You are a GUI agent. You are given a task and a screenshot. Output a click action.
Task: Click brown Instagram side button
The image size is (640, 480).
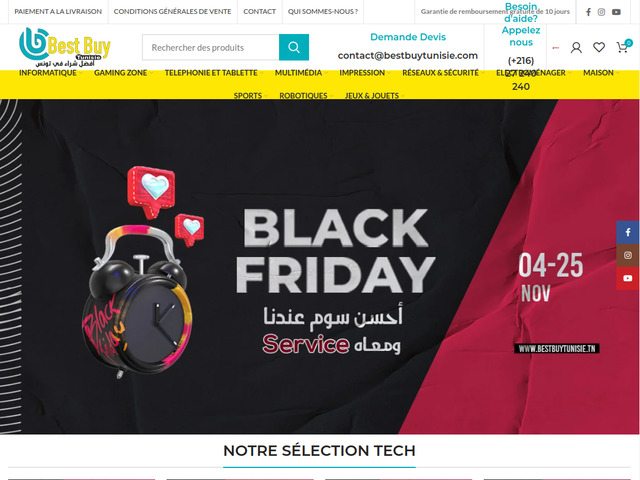[x=628, y=256]
